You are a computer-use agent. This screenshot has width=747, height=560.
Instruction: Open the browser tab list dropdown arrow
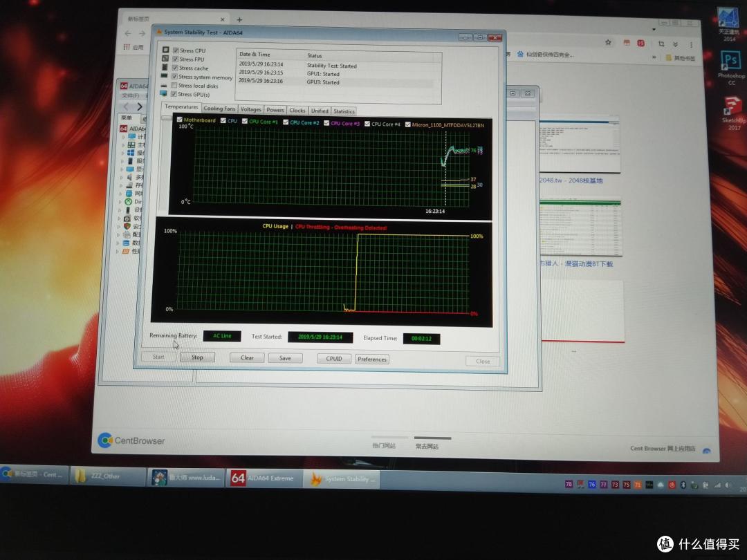[654, 30]
